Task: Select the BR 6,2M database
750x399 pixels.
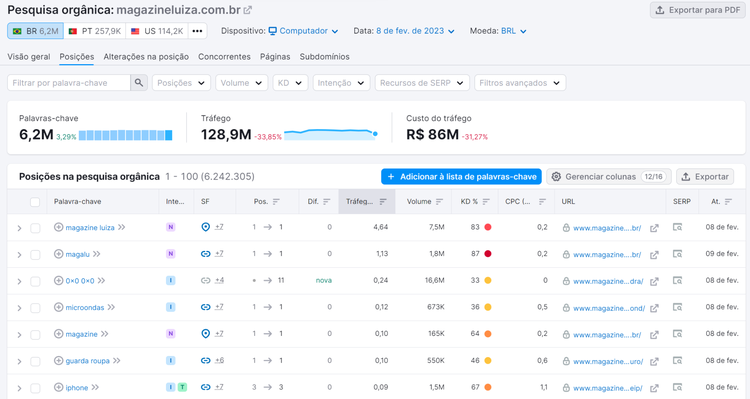Action: pyautogui.click(x=35, y=31)
